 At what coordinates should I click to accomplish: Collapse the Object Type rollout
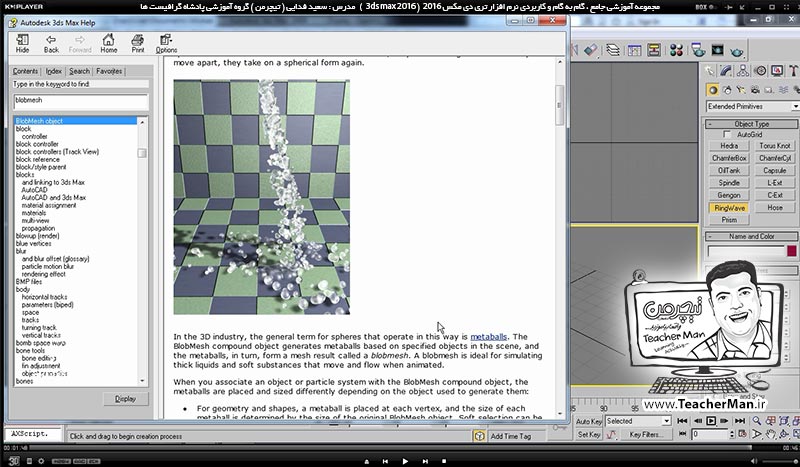point(751,124)
